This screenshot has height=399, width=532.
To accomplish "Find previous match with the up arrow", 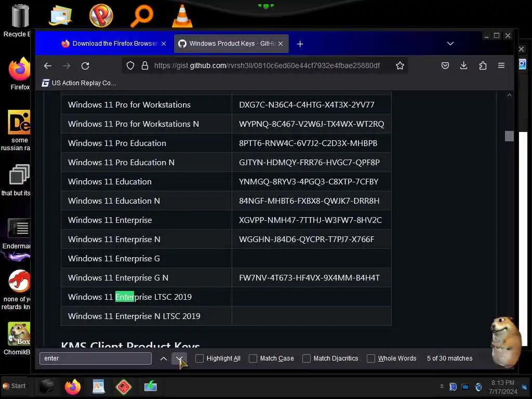I will [164, 358].
